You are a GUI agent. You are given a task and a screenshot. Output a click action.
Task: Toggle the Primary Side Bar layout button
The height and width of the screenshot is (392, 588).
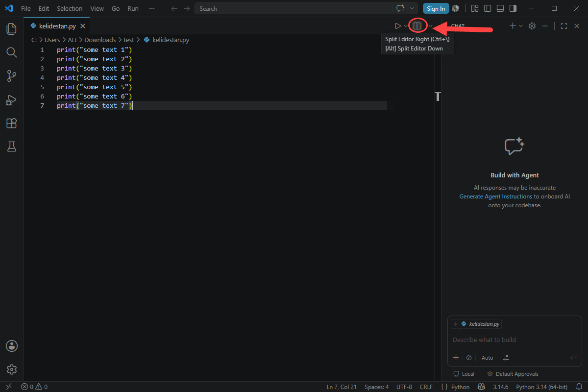point(487,8)
